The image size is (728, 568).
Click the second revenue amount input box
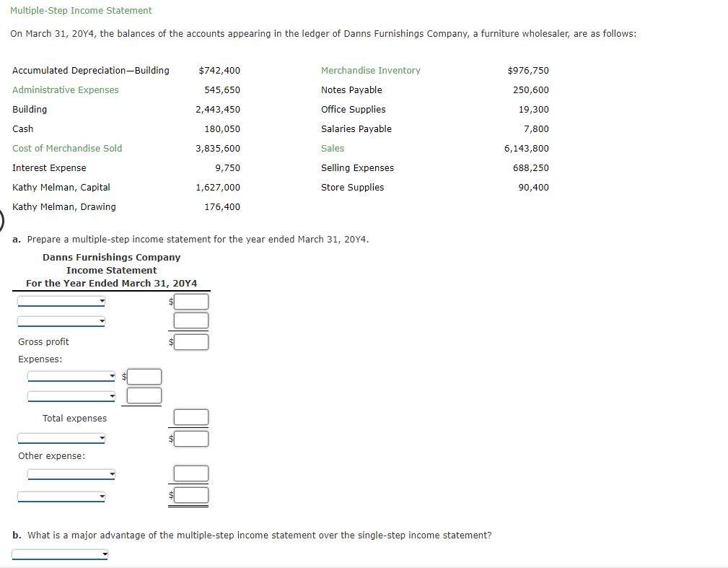tap(190, 320)
